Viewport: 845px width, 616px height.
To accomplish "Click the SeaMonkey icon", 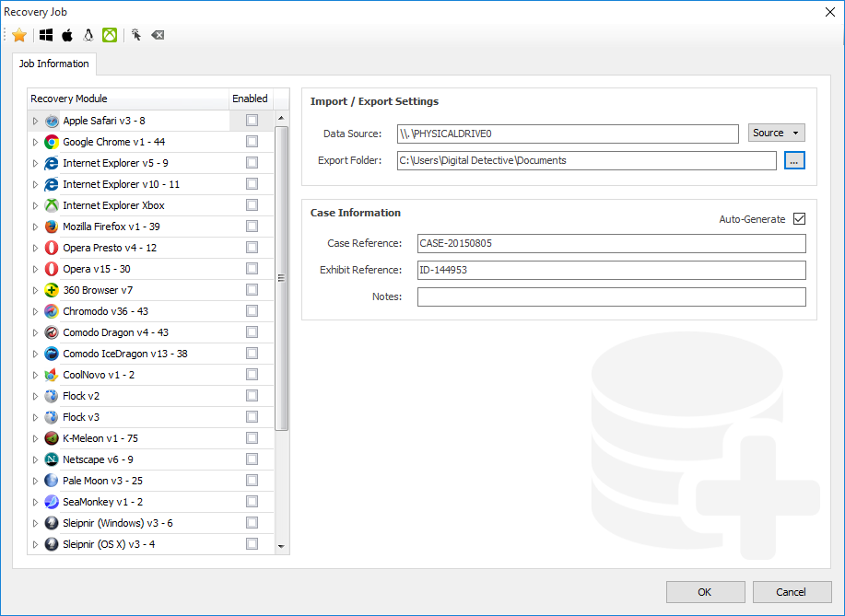I will [x=52, y=502].
